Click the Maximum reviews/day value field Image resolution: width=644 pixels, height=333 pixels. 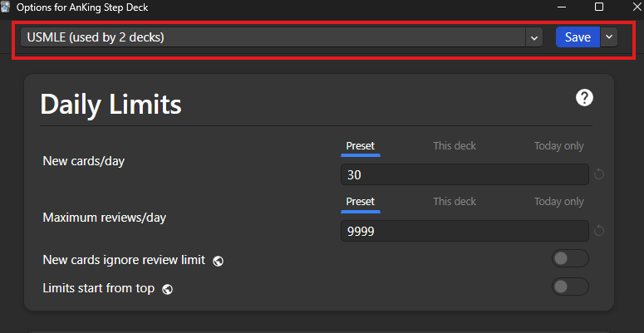463,231
